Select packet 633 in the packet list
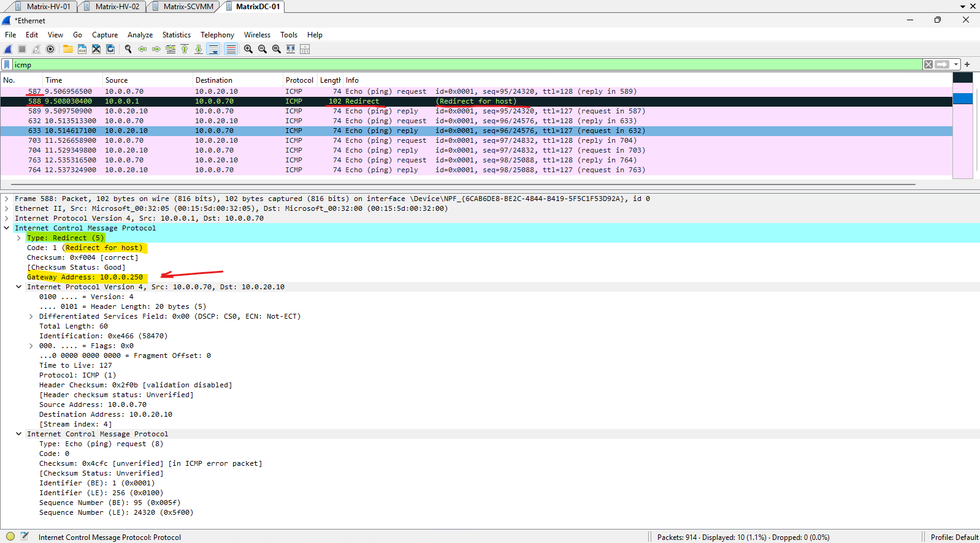The height and width of the screenshot is (543, 980). pyautogui.click(x=477, y=131)
